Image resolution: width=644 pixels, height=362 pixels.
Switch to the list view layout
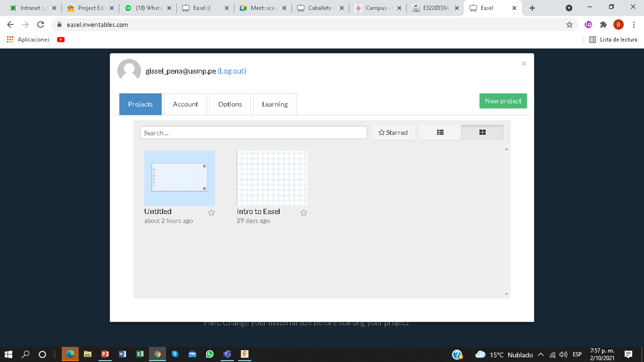[x=440, y=132]
